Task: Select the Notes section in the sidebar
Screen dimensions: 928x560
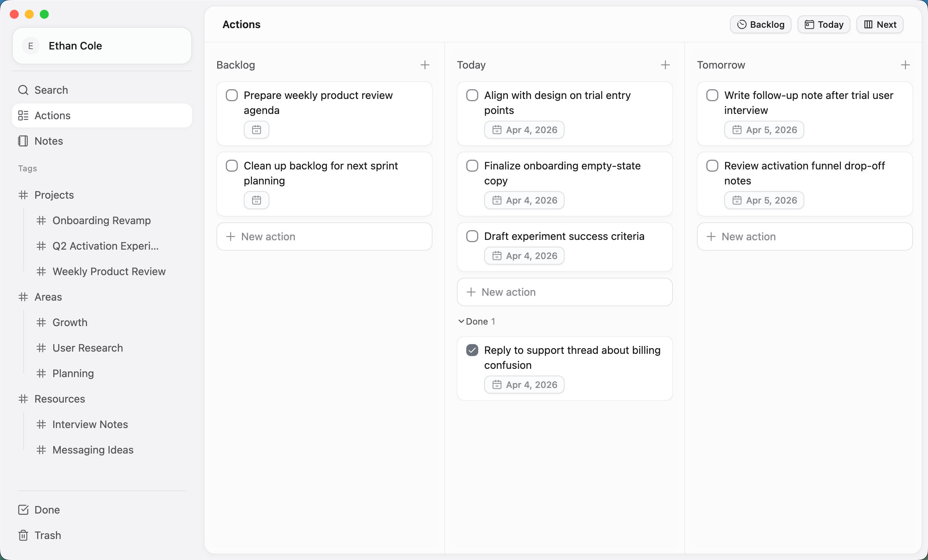Action: [48, 141]
